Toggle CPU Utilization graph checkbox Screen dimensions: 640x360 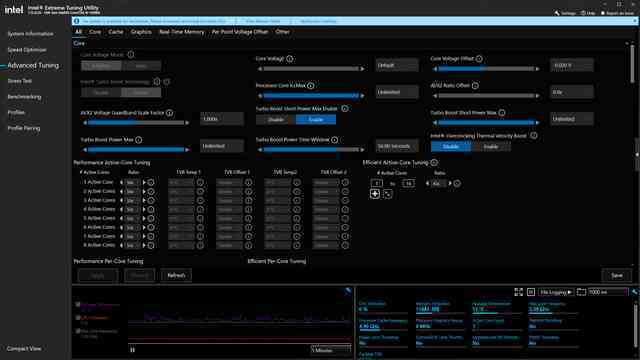click(78, 318)
